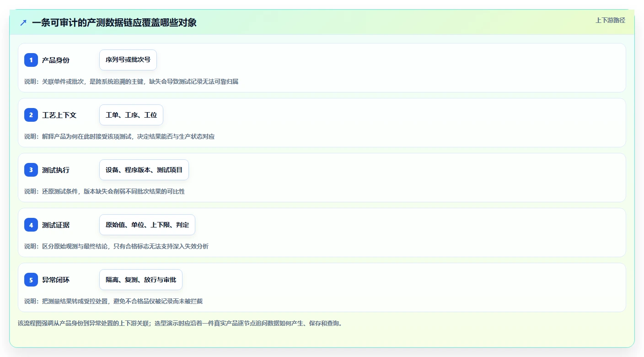
Task: Select the 序列号或批次号 chip
Action: pos(128,60)
